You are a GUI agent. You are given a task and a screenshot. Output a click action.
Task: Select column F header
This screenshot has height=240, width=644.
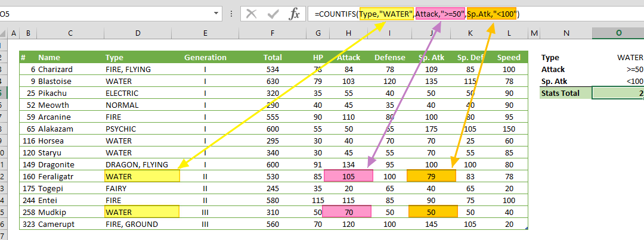273,33
